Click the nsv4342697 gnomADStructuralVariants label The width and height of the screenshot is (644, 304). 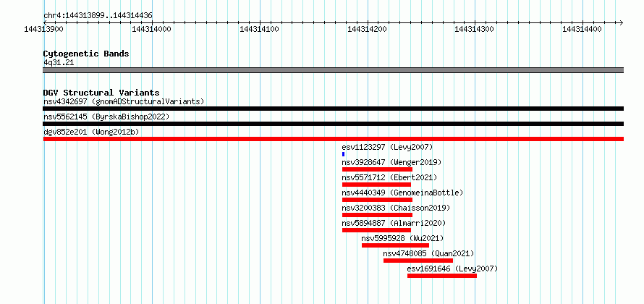(124, 101)
